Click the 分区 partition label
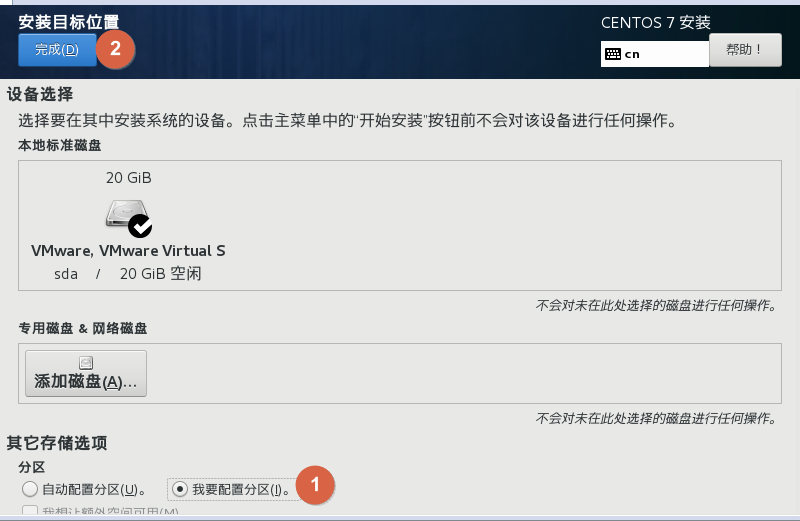 [32, 467]
